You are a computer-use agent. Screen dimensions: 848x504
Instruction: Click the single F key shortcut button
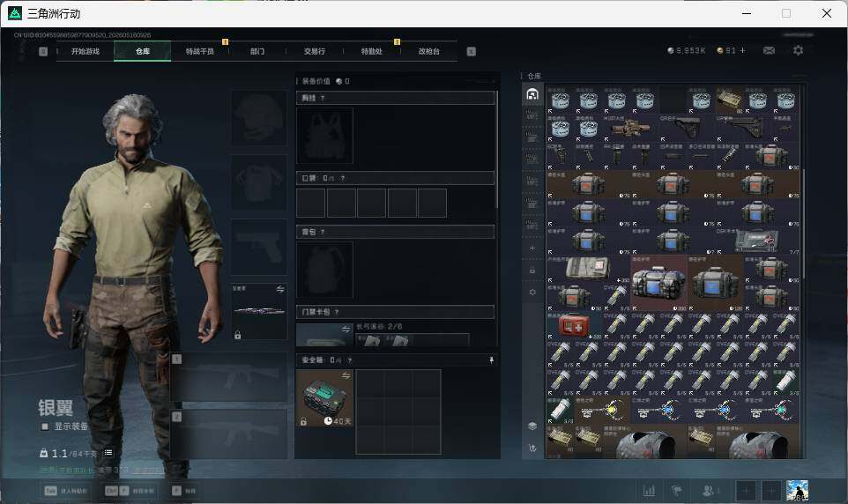(x=183, y=491)
